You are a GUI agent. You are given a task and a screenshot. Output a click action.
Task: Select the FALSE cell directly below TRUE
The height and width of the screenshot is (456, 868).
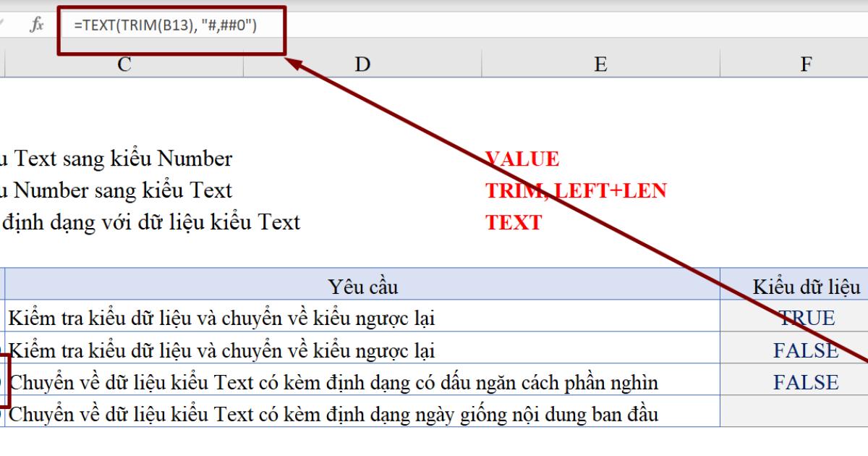[806, 350]
